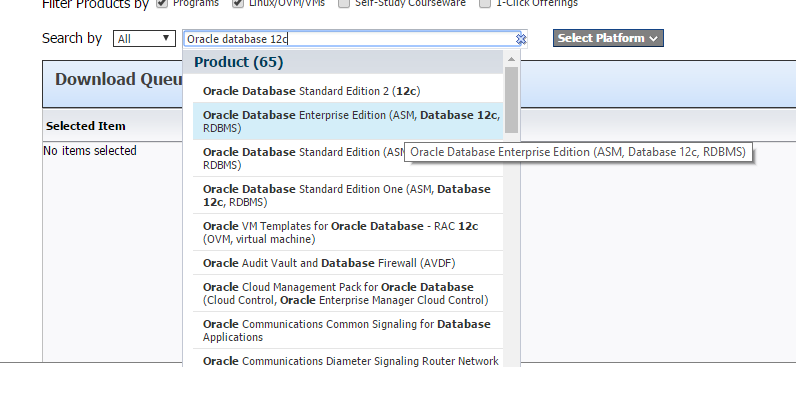This screenshot has height=403, width=796.
Task: Enable the Self-Study Courseware checkbox
Action: (344, 3)
